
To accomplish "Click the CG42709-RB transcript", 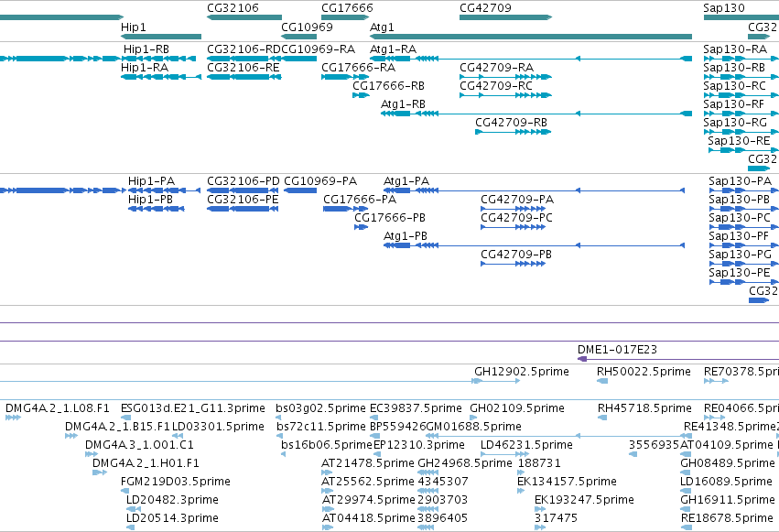I will pos(514,132).
